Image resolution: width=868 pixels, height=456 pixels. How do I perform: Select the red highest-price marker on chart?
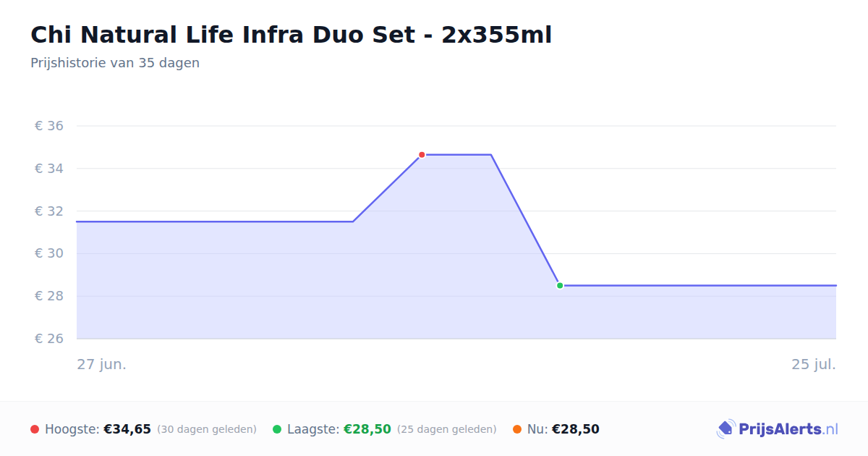pos(422,155)
